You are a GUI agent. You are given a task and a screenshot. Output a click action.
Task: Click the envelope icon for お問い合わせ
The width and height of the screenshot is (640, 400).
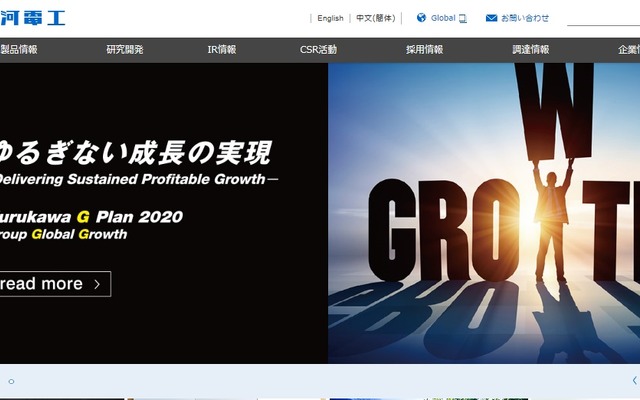pyautogui.click(x=491, y=18)
